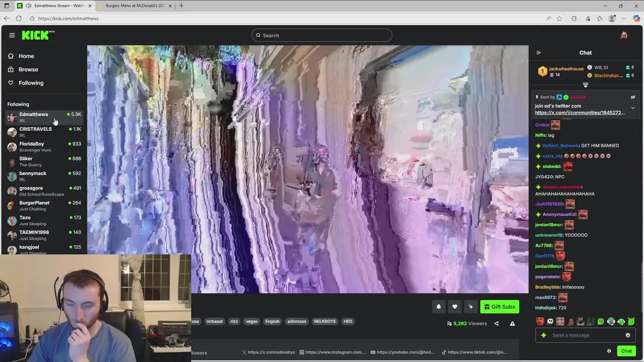Image resolution: width=644 pixels, height=362 pixels.
Task: Switch to Burgers Menu at McDonald's tab
Action: click(x=136, y=6)
